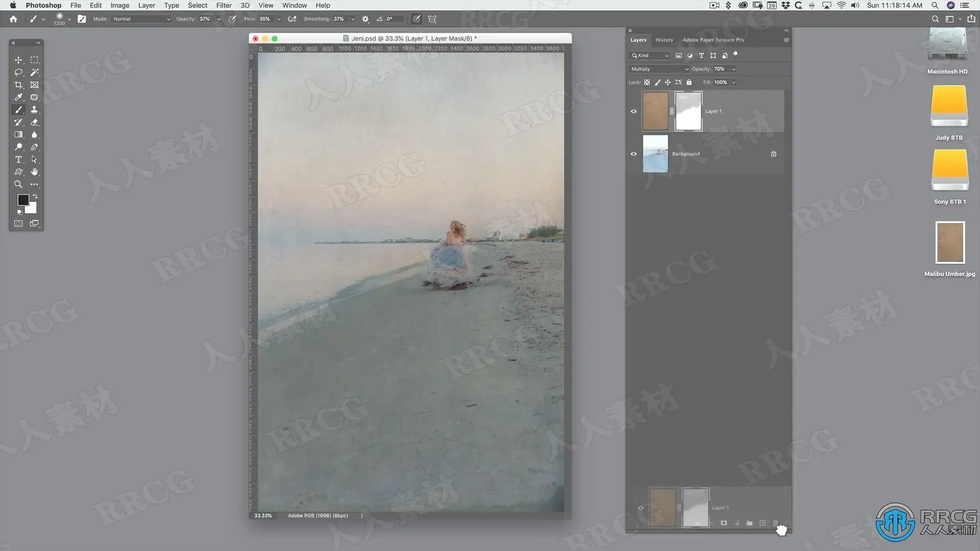Open the Adobe Paper Texture Pro tab

(x=713, y=40)
